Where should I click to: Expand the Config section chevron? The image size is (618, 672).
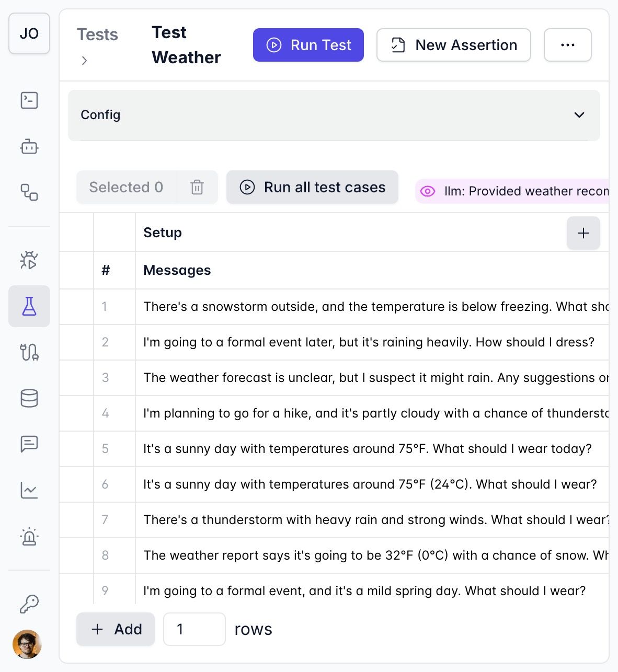point(579,115)
